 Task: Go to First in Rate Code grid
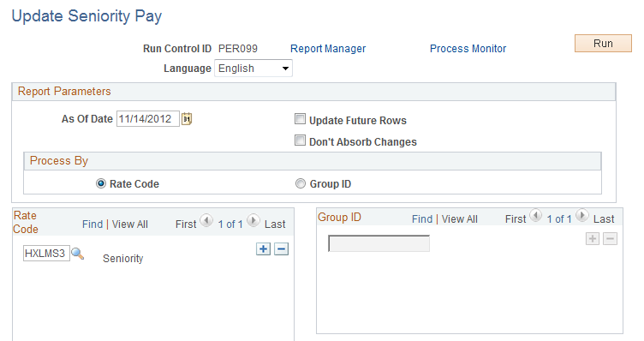[186, 224]
